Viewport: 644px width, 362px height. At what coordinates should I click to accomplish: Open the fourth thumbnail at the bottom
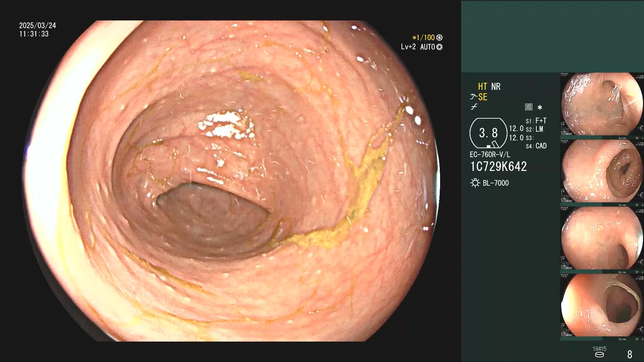tap(602, 305)
